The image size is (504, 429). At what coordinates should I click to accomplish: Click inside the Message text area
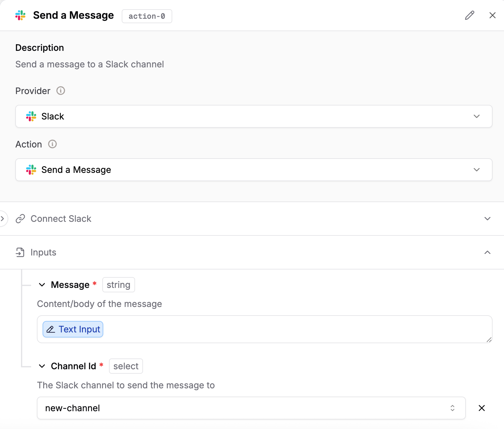click(286, 329)
